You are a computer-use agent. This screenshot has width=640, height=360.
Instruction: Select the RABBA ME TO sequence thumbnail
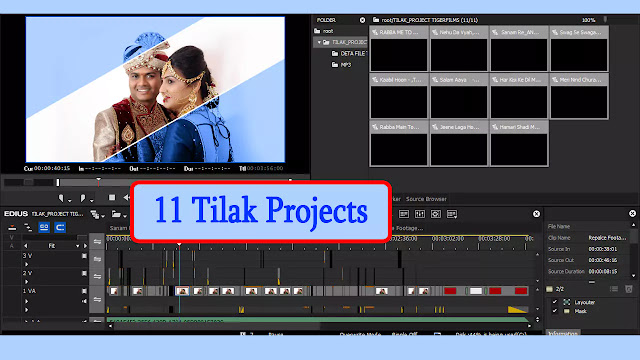coord(399,49)
